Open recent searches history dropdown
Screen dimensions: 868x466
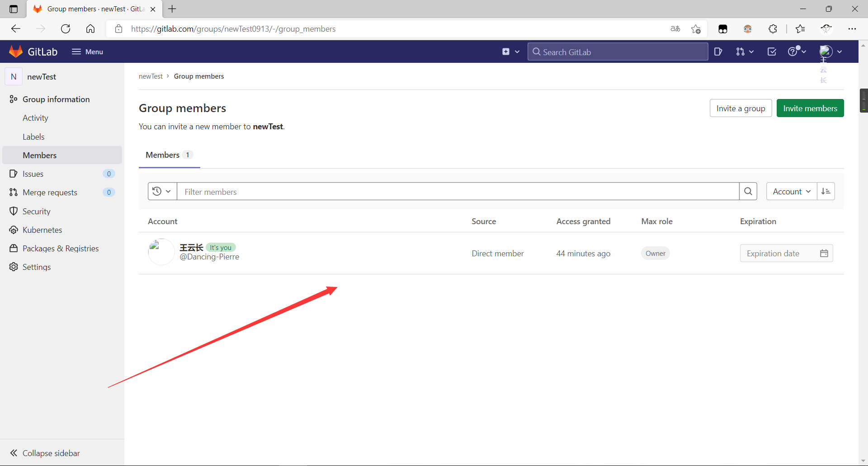click(x=162, y=191)
